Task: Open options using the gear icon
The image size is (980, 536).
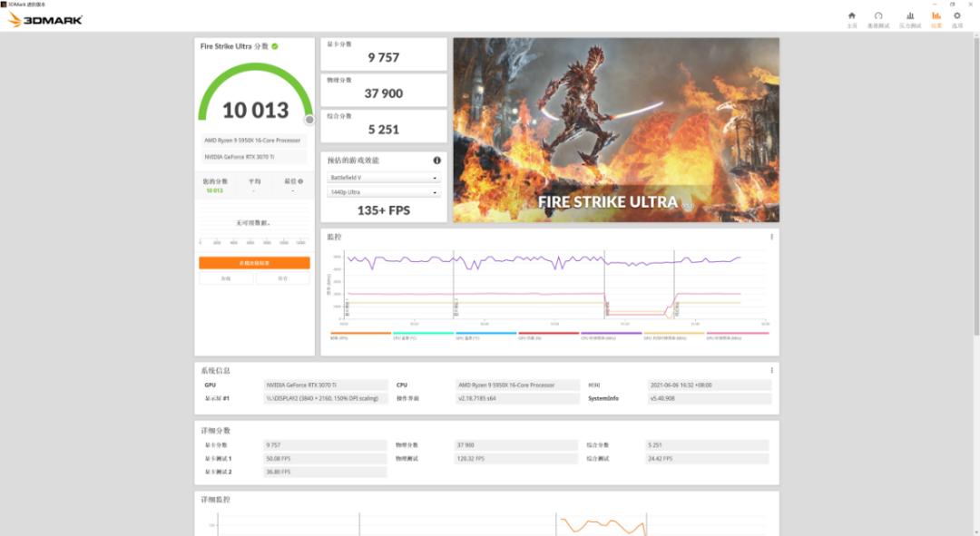Action: [957, 16]
